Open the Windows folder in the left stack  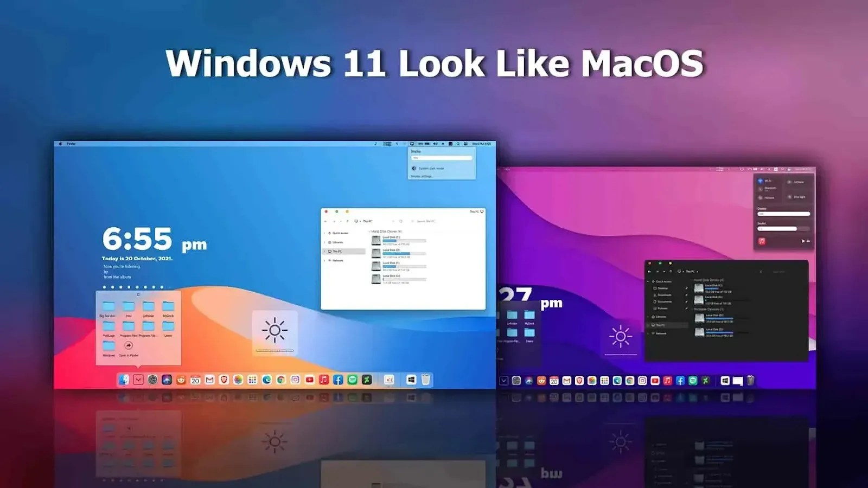pyautogui.click(x=108, y=348)
